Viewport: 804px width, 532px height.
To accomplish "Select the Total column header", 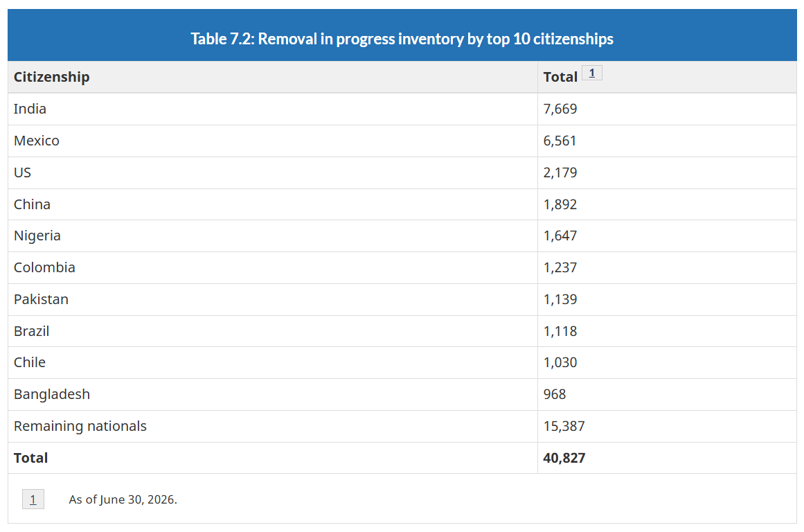I will tap(560, 77).
